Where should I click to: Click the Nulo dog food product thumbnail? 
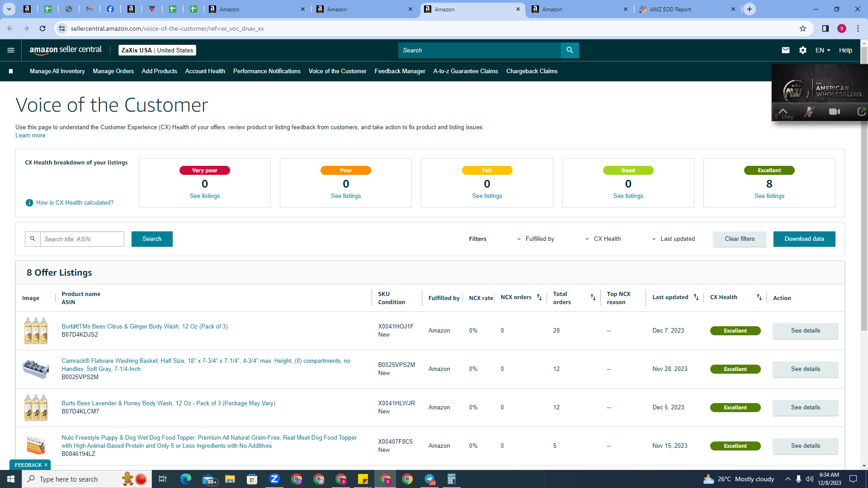(x=36, y=446)
